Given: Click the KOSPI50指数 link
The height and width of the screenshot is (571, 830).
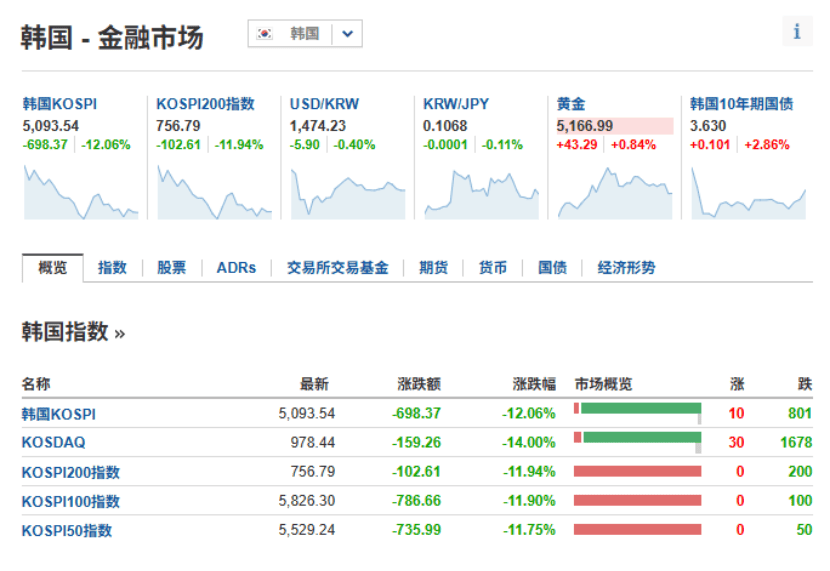Looking at the screenshot, I should pos(66,530).
